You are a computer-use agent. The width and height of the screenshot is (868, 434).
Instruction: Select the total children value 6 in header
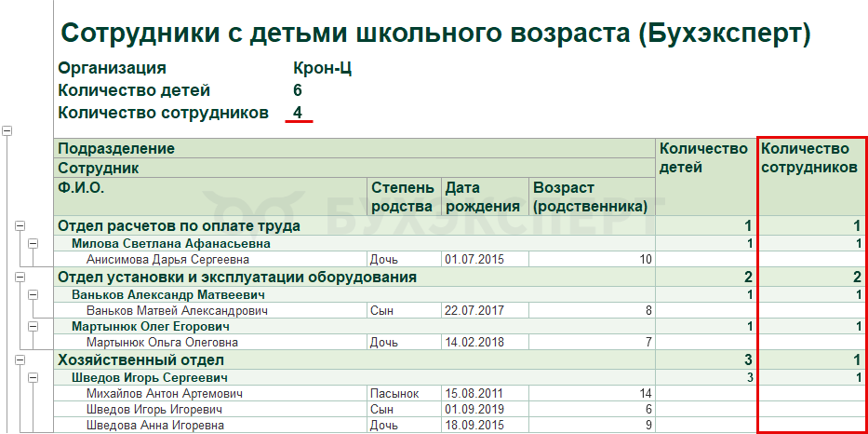pyautogui.click(x=298, y=90)
